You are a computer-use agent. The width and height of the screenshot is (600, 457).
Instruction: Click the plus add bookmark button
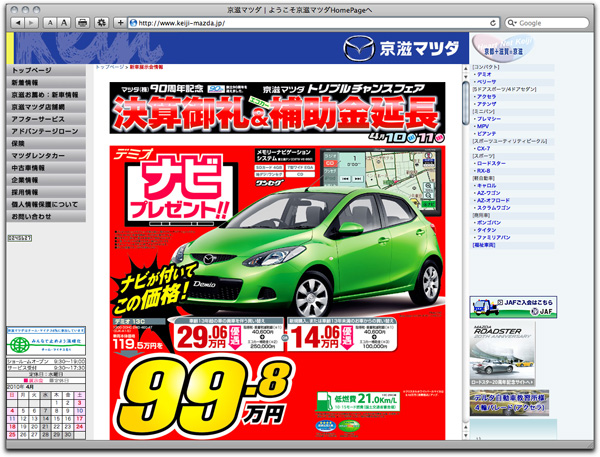click(121, 22)
